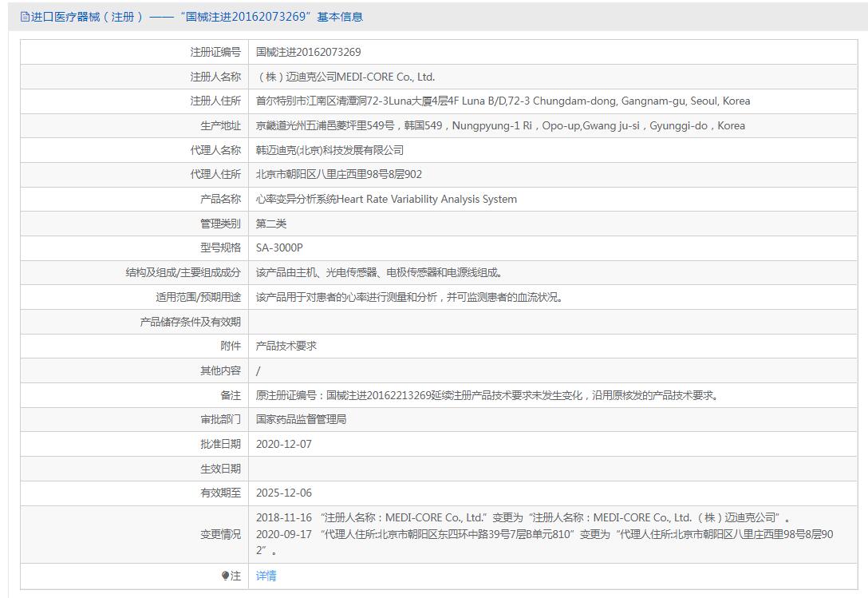
Task: Select registration number value 国械注进20162073269
Action: [308, 52]
